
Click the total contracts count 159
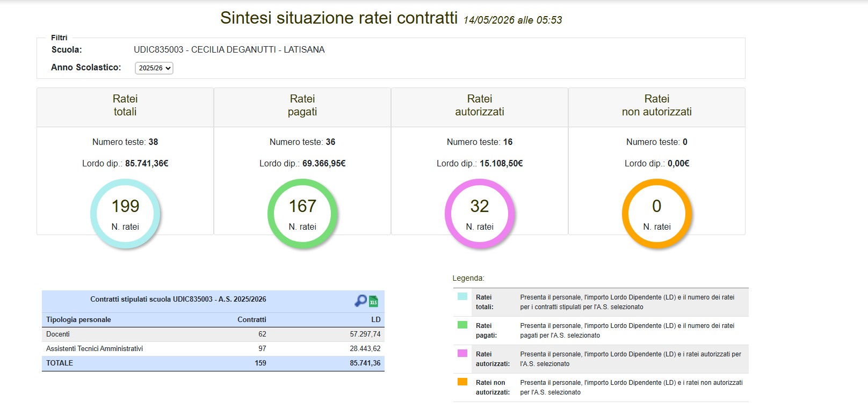click(x=261, y=363)
